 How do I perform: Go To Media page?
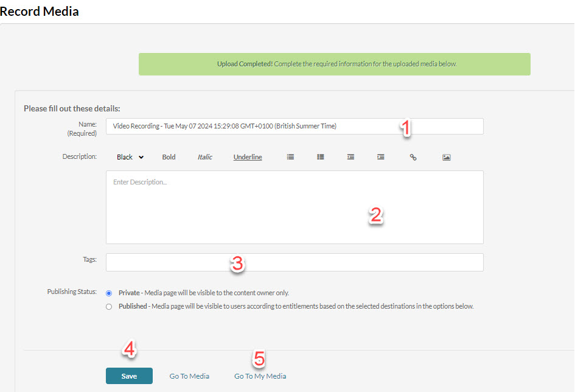click(189, 376)
